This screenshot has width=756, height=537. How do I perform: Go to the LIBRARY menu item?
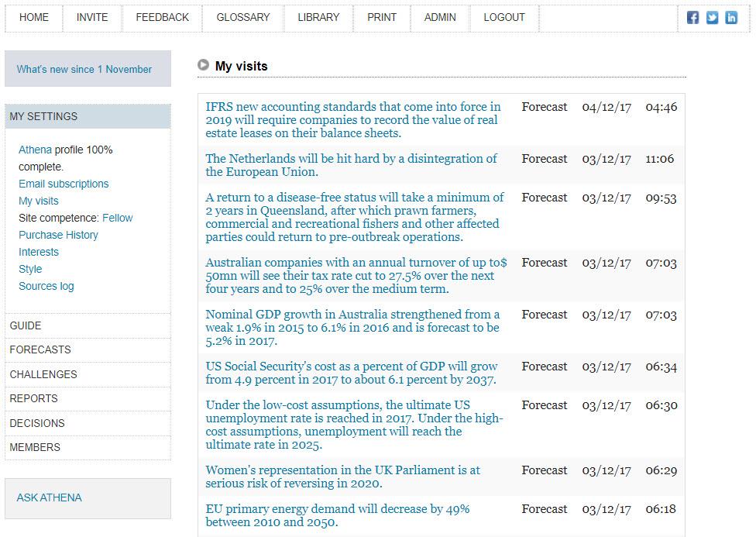318,18
